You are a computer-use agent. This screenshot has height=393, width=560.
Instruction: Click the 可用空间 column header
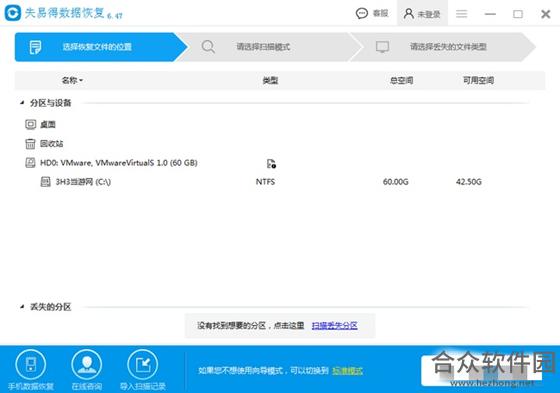478,80
